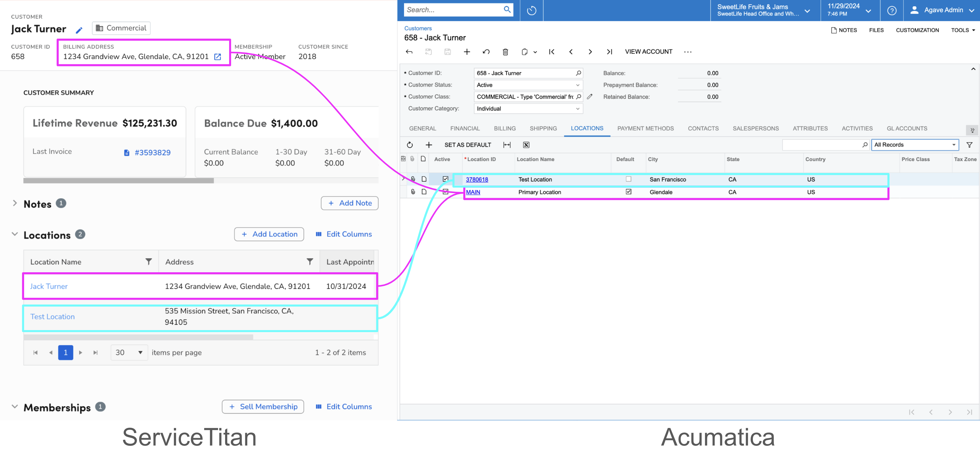Viewport: 980px width, 460px height.
Task: Add new customer record with plus icon
Action: [x=467, y=52]
